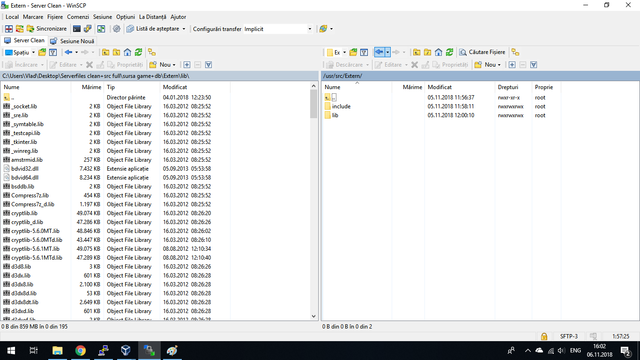Expand the remote Nou dropdown arrow

[499, 65]
